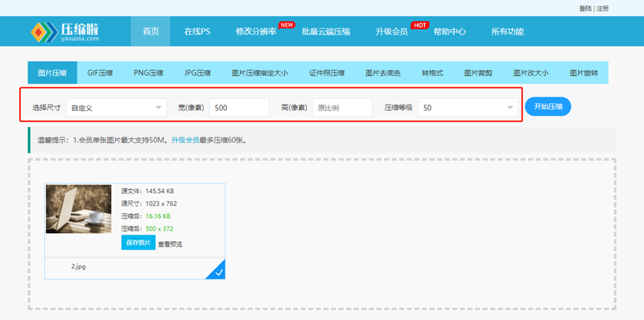
Task: Switch to the 图片压缩指定大小 tab
Action: coord(259,73)
